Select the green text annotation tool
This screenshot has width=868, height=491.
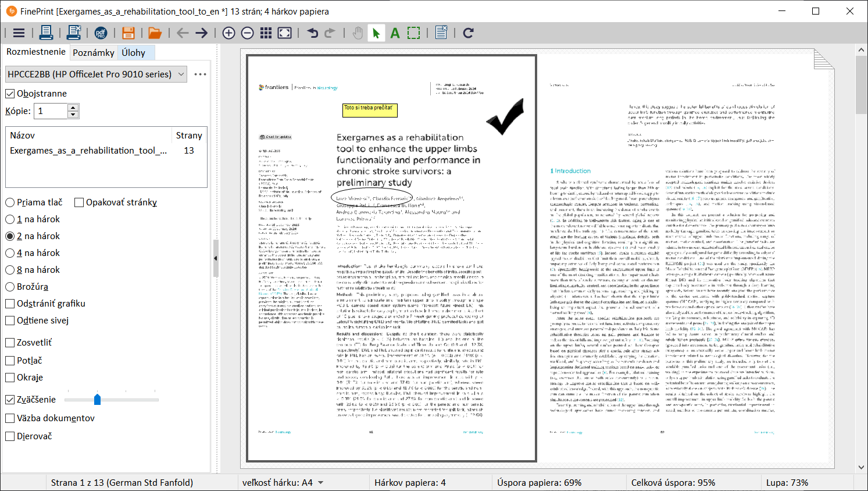pyautogui.click(x=395, y=33)
